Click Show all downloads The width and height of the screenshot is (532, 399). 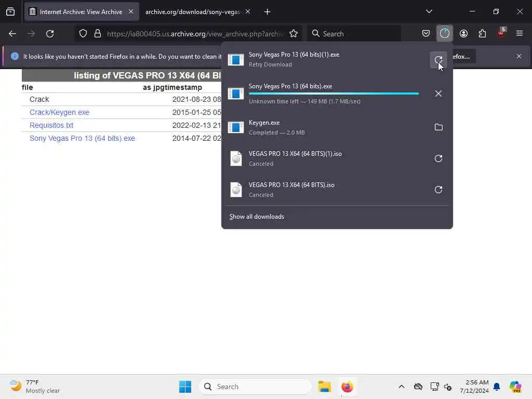pos(257,217)
